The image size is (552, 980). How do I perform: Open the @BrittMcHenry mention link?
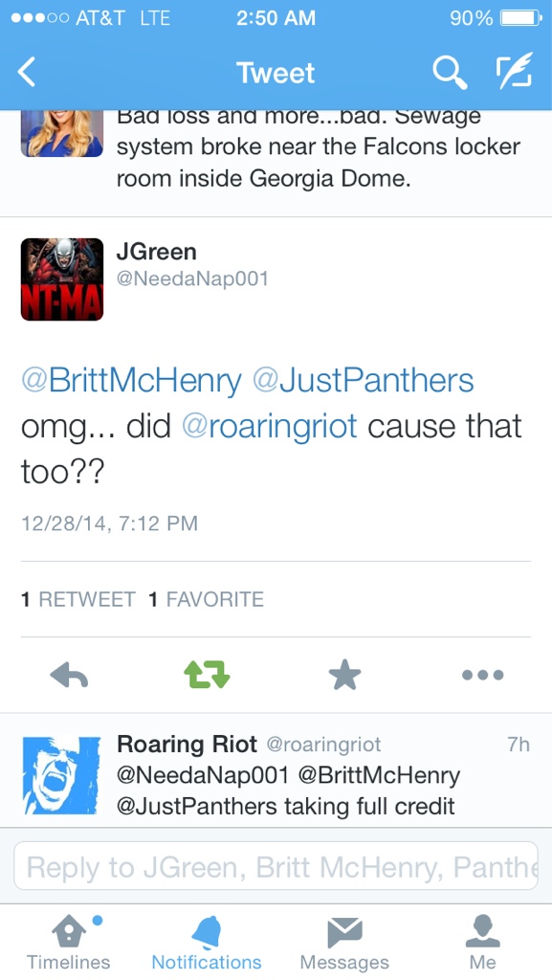point(131,381)
